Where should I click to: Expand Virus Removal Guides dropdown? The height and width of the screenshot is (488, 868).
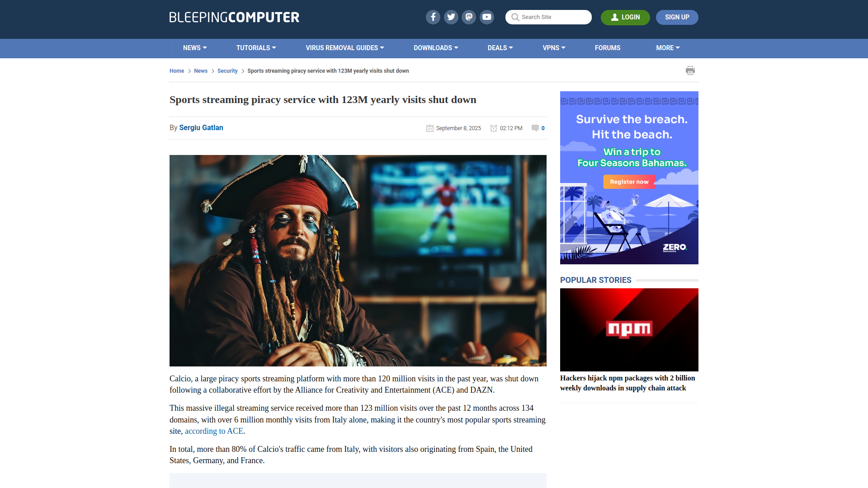point(345,48)
